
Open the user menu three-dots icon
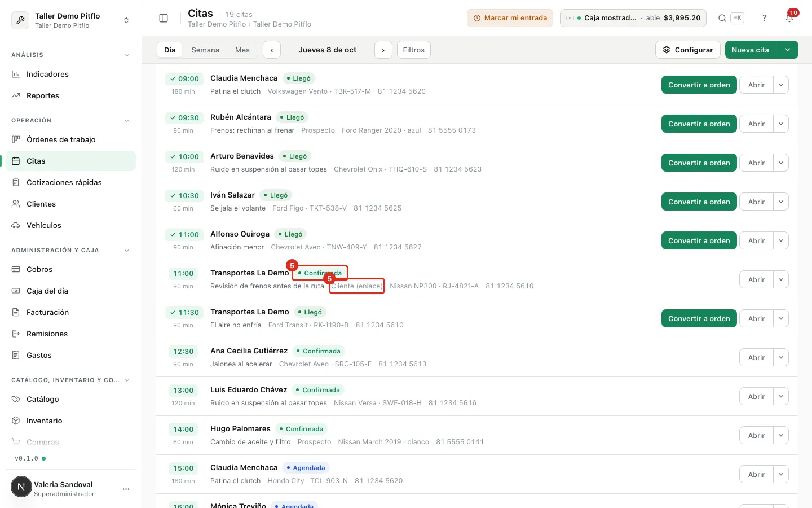coord(126,489)
